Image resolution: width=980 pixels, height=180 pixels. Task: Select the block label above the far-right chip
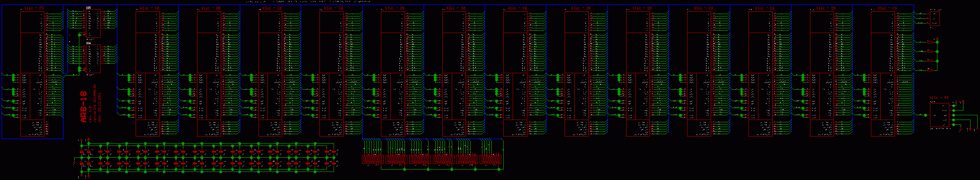tap(939, 98)
